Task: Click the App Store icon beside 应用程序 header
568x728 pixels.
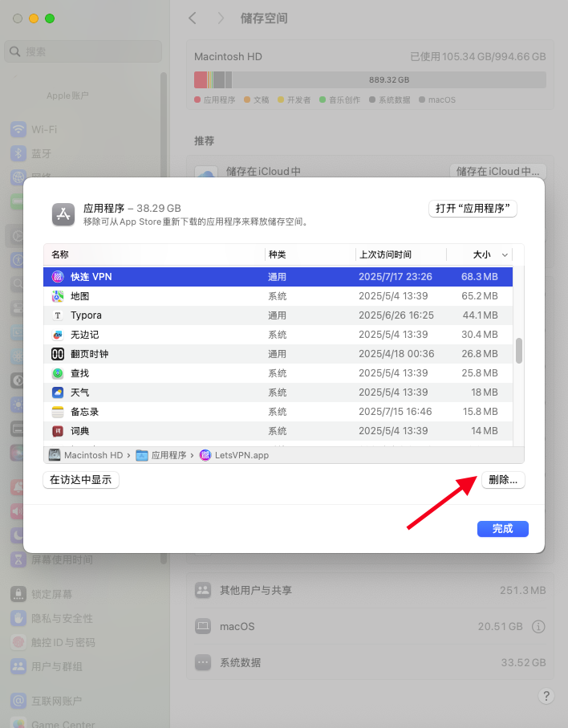Action: (63, 214)
